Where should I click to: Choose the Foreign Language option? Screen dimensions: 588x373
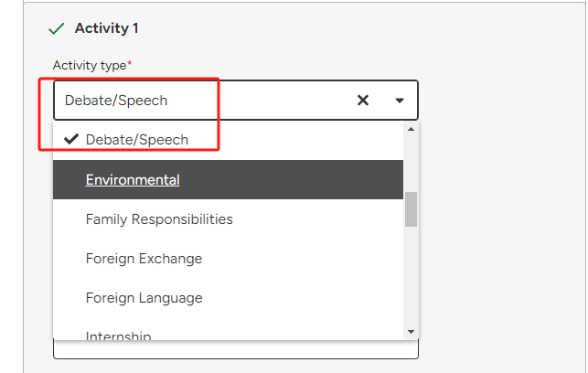pos(144,298)
